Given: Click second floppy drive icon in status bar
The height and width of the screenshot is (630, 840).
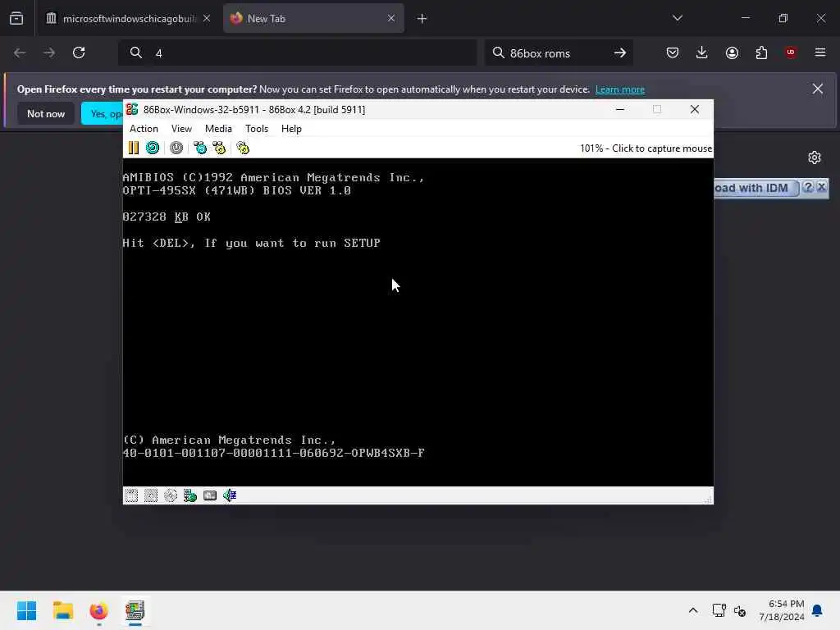Looking at the screenshot, I should pos(151,495).
